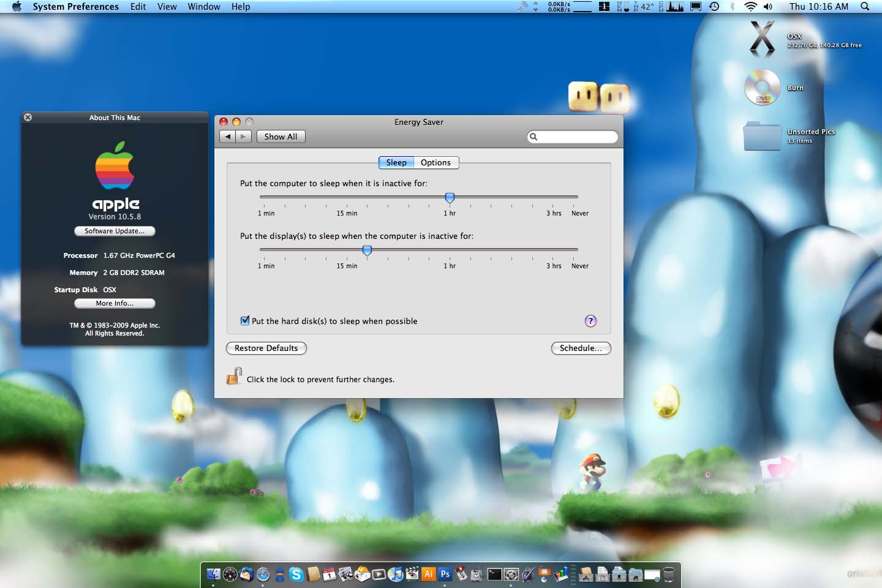Open Energy Saver help question mark
This screenshot has width=882, height=588.
[x=590, y=321]
